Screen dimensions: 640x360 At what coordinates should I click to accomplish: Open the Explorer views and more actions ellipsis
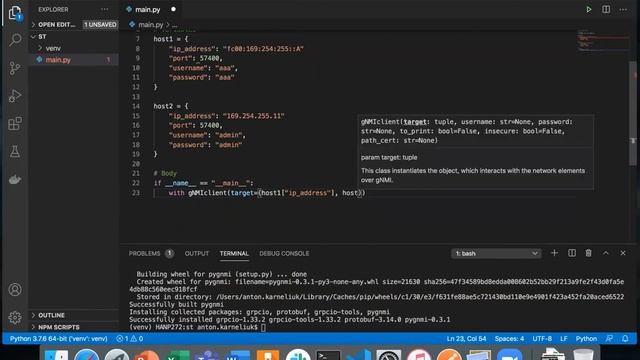point(104,9)
